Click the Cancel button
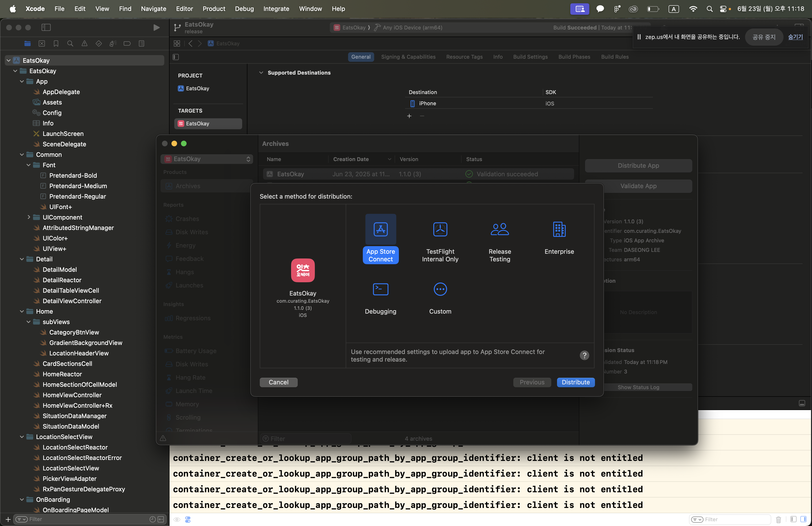The height and width of the screenshot is (526, 812). pos(279,382)
